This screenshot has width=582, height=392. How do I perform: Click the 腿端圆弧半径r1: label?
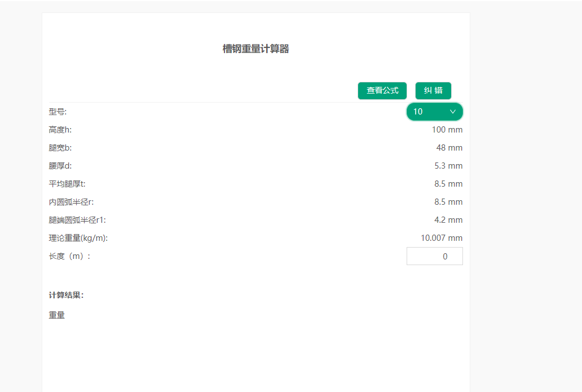(77, 220)
